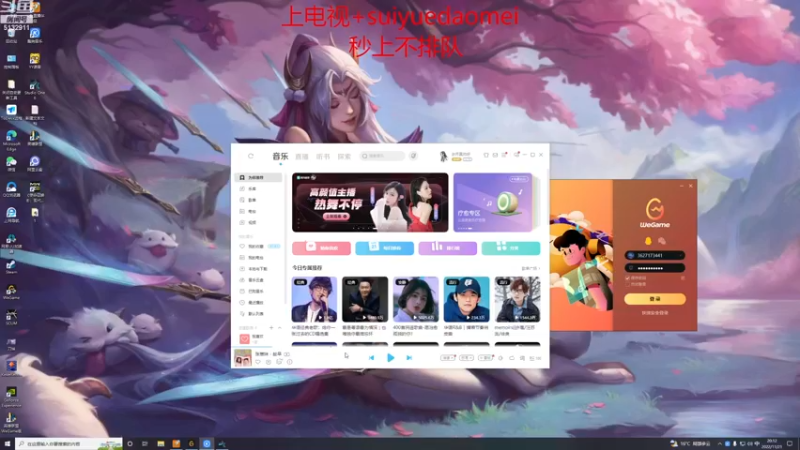Click the purple chart shortcut button
The width and height of the screenshot is (800, 450).
(447, 248)
